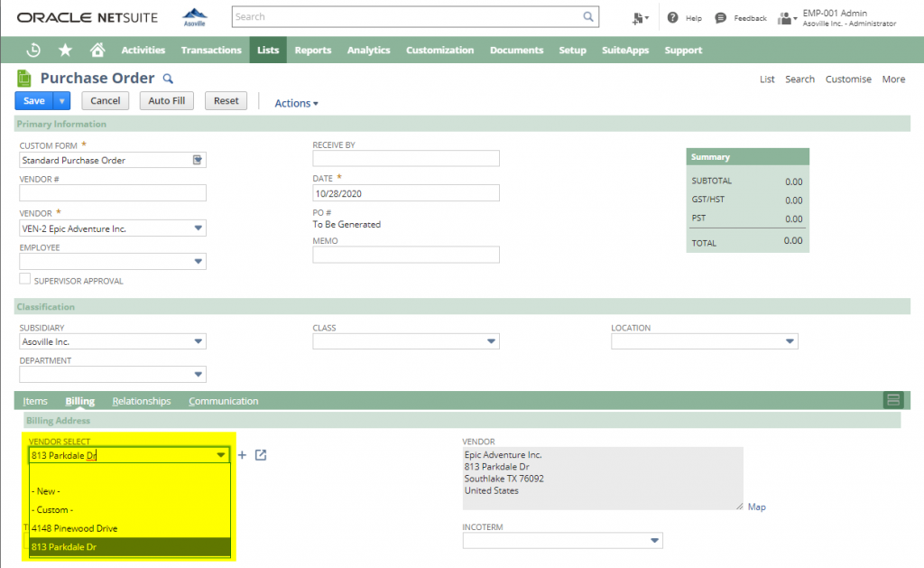Collapse the Vendor Select dropdown arrow

coord(220,455)
